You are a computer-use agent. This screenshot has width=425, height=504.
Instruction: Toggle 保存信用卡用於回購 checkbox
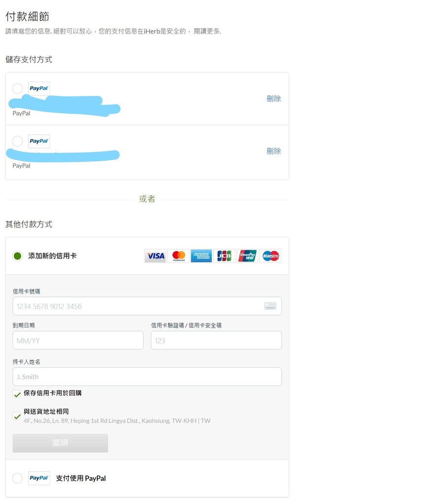(17, 394)
